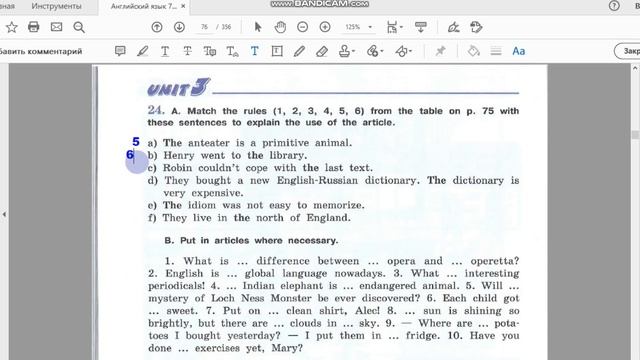Select the eraser tool
This screenshot has width=640, height=360.
322,51
